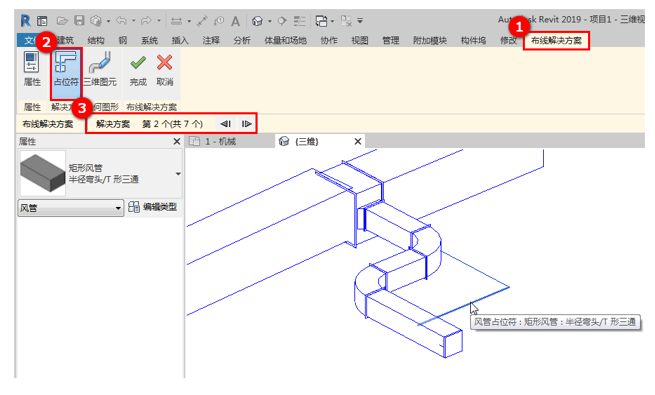Click the rectangular duct type thumbnail
The height and width of the screenshot is (395, 655).
[x=43, y=173]
